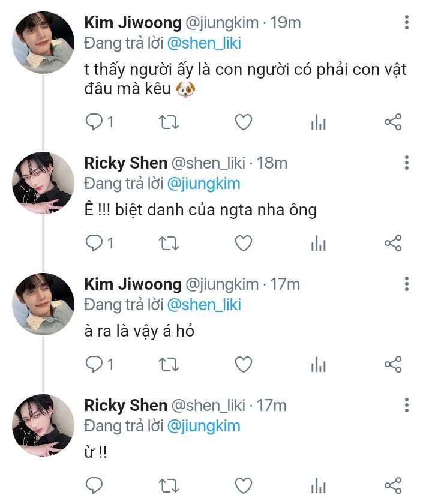This screenshot has height=504, width=432.
Task: Like Kim Jiwoong's 19m tweet
Action: point(243,122)
